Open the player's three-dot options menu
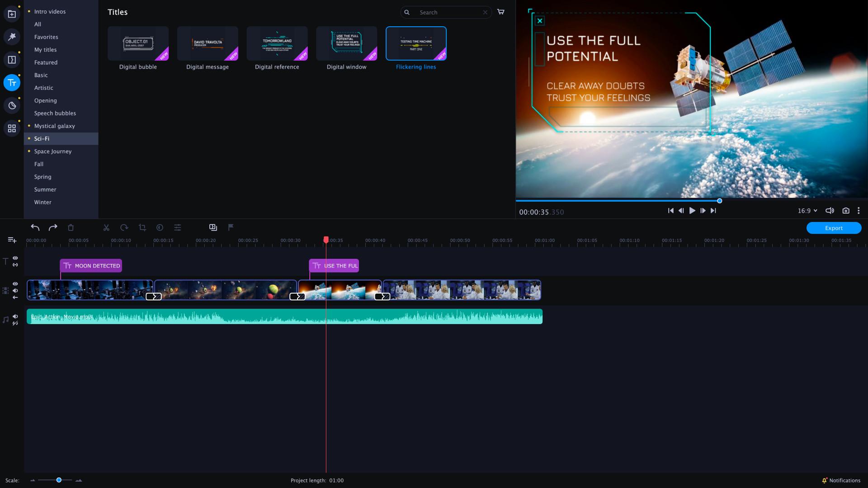The image size is (868, 488). click(859, 211)
